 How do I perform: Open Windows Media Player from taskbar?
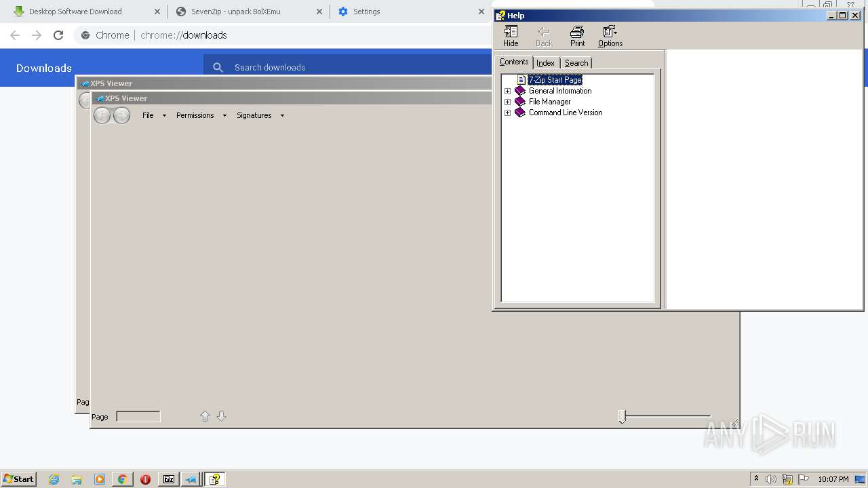pos(100,479)
